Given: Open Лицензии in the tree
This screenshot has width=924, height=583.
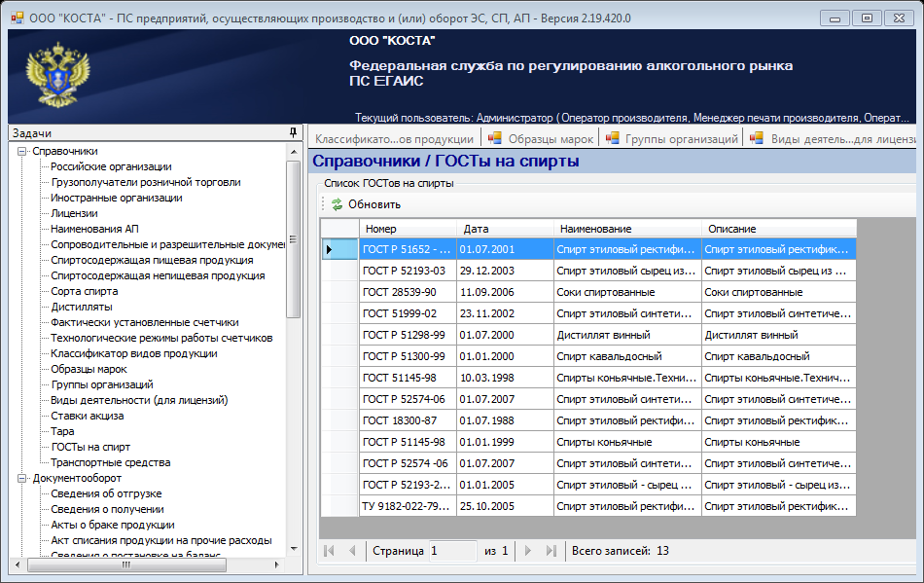Looking at the screenshot, I should pyautogui.click(x=74, y=213).
